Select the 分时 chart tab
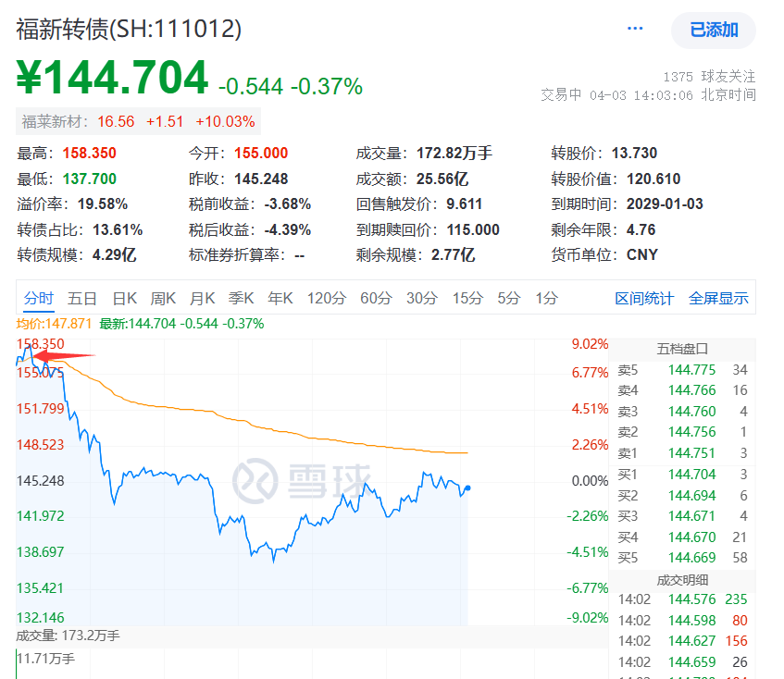 click(x=39, y=298)
